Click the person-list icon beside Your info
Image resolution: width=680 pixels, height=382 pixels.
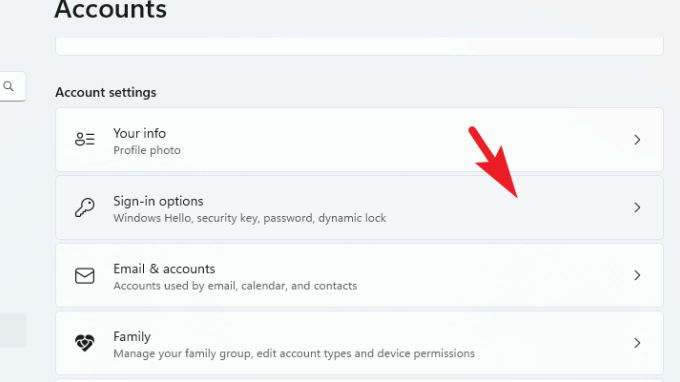click(85, 139)
